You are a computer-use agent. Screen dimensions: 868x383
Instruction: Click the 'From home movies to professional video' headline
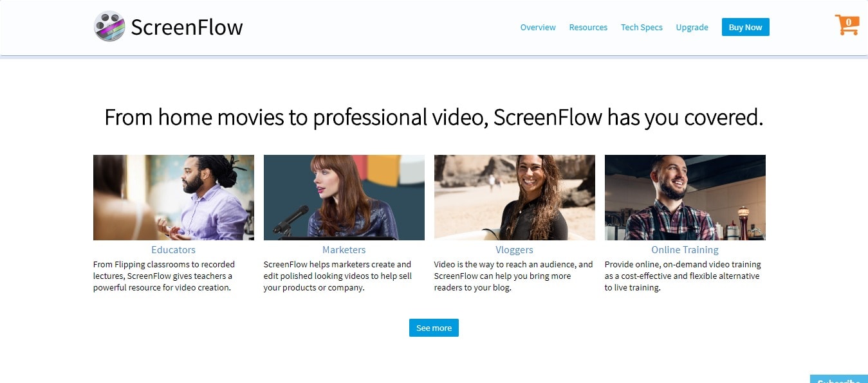(x=434, y=118)
